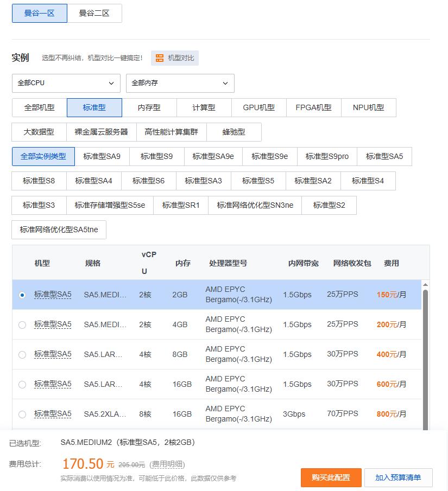Select radio for 400元/月 SA5 row
Viewport: 448px width, 491px height.
click(x=22, y=354)
